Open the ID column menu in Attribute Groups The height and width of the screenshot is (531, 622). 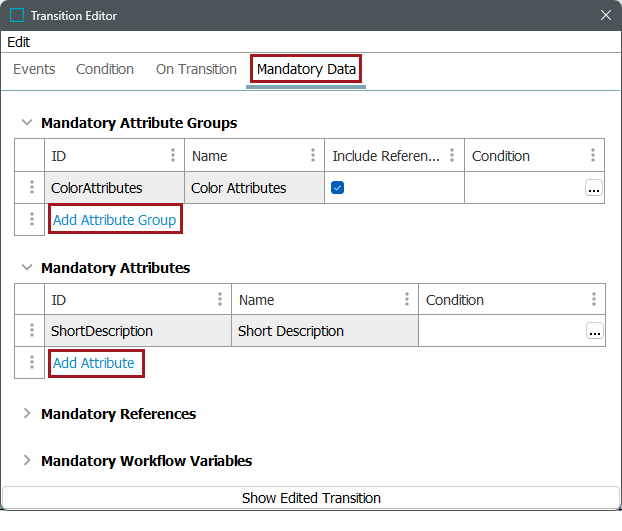(173, 156)
